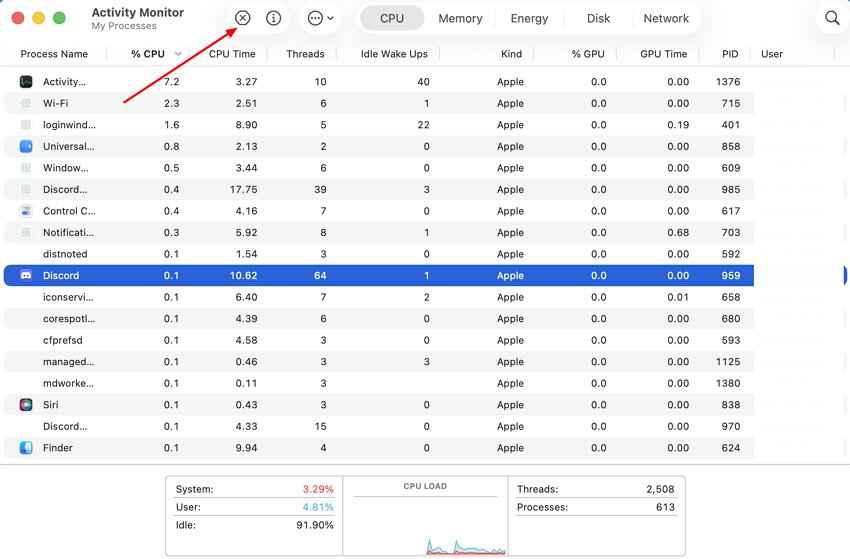Sort by Idle Wake Ups column
Screen dimensions: 850x559
point(394,54)
